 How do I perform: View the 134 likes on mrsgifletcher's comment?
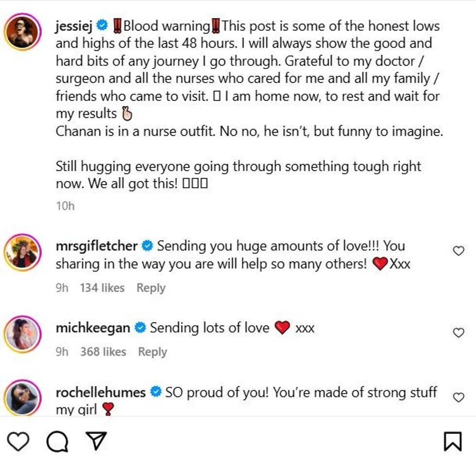102,288
